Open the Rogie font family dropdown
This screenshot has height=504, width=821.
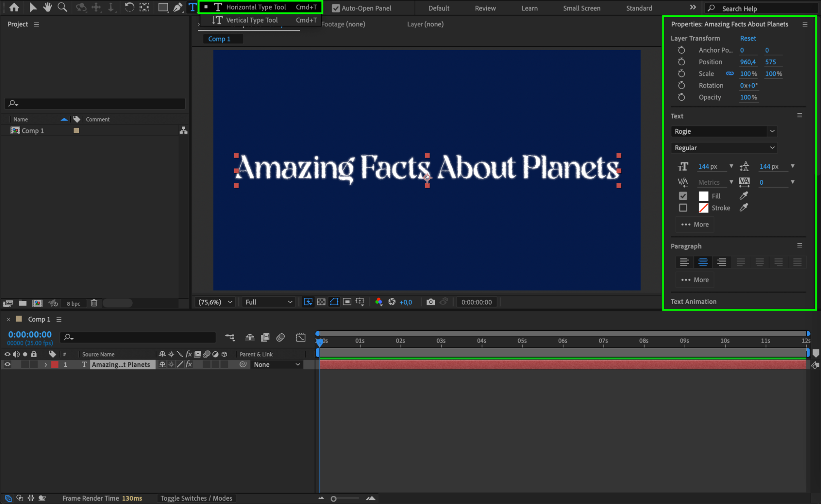(x=724, y=131)
